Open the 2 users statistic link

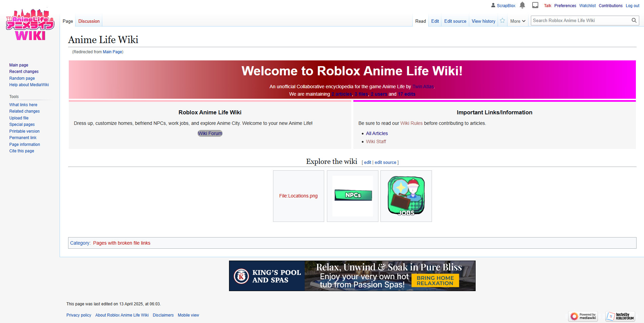[x=379, y=94]
